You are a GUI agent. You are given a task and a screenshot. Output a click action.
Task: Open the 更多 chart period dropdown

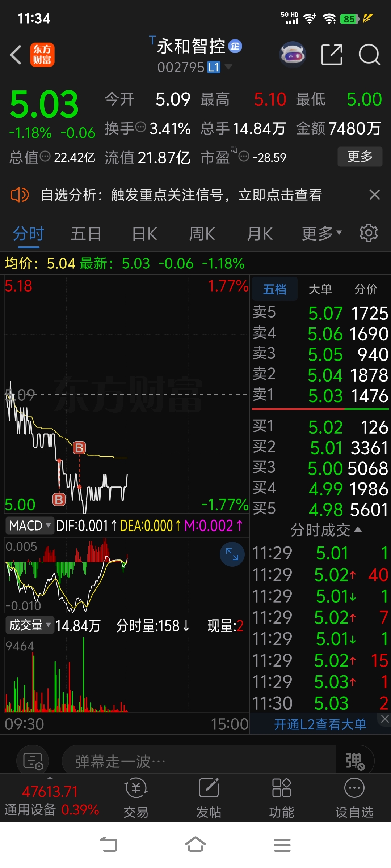pyautogui.click(x=322, y=233)
